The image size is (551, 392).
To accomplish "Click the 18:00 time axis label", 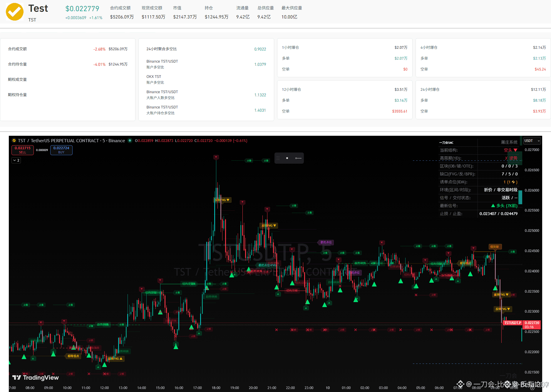I will [216, 388].
